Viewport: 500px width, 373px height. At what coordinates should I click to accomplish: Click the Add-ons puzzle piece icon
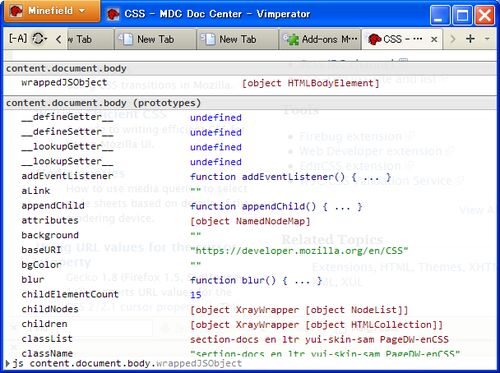[x=292, y=39]
